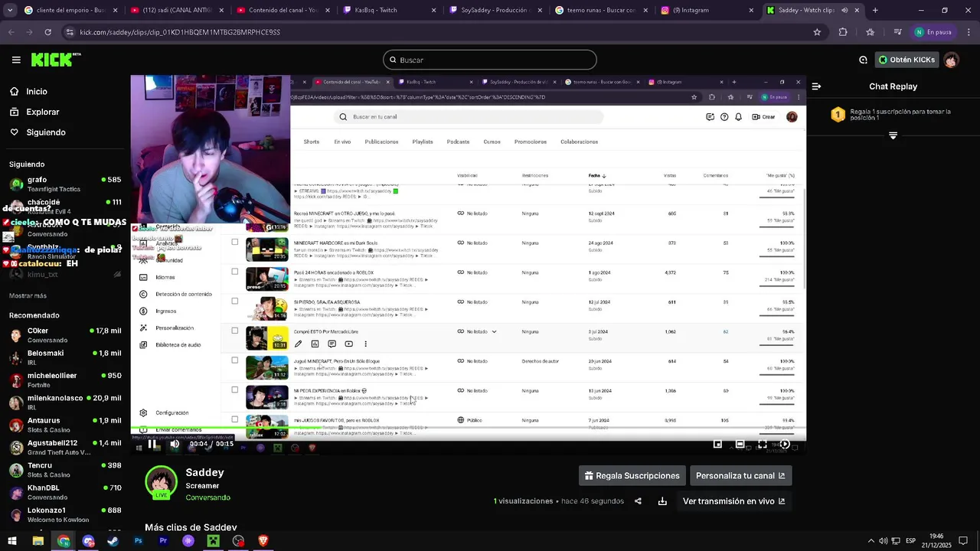Click Ver transmisión en vivo
The width and height of the screenshot is (980, 551).
733,501
